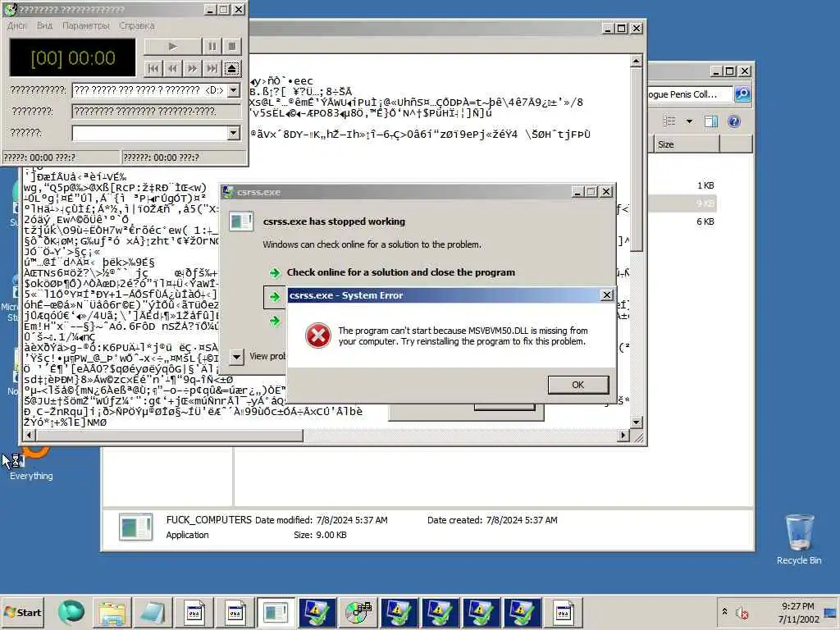
Task: Expand the empty track dropdown in CD player
Action: (x=233, y=133)
